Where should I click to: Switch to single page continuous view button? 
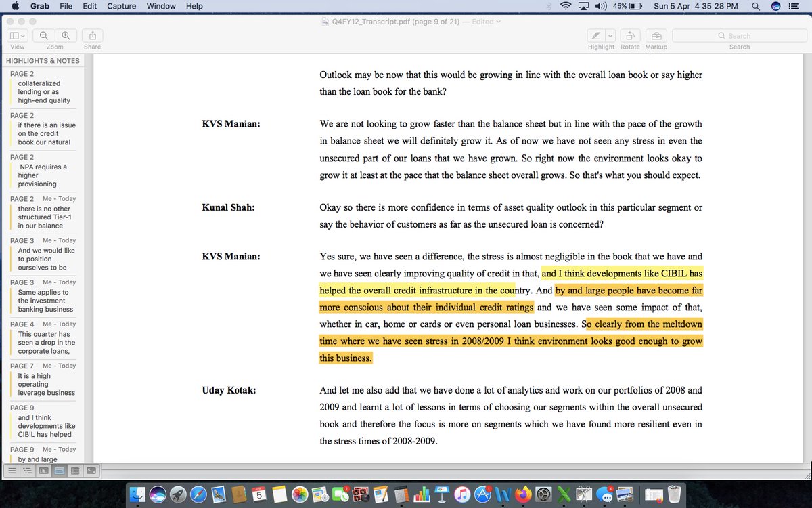(x=59, y=469)
